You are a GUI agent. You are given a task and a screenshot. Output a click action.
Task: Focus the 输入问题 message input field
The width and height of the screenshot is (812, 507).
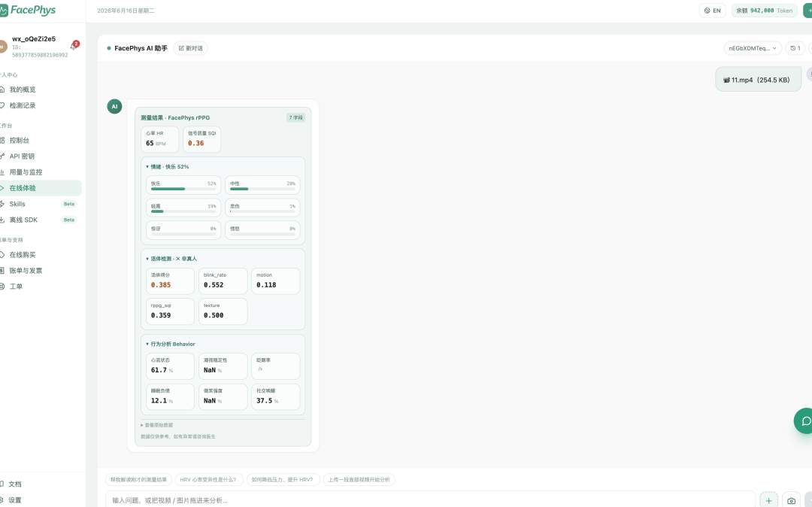[430, 500]
